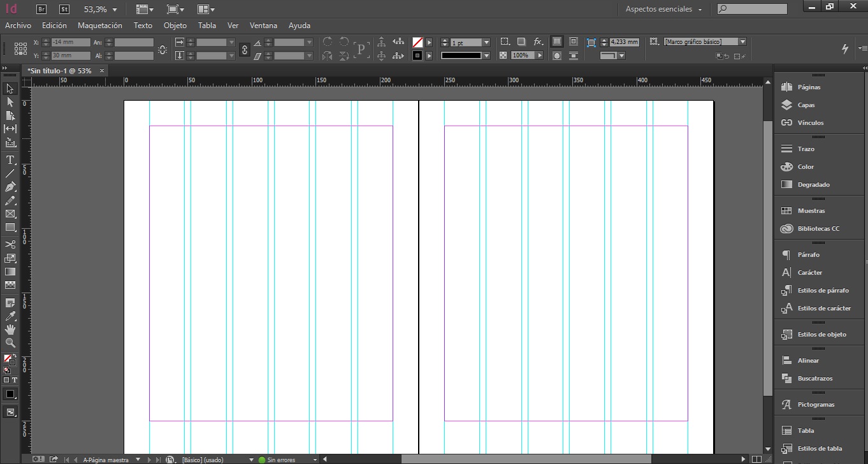868x464 pixels.
Task: Open the zoom level 53,3% dropdown
Action: click(x=115, y=10)
